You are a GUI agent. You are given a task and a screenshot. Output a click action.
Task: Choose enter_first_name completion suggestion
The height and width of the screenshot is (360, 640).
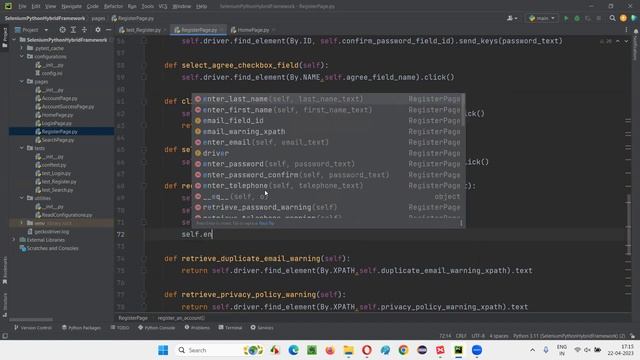coord(327,110)
